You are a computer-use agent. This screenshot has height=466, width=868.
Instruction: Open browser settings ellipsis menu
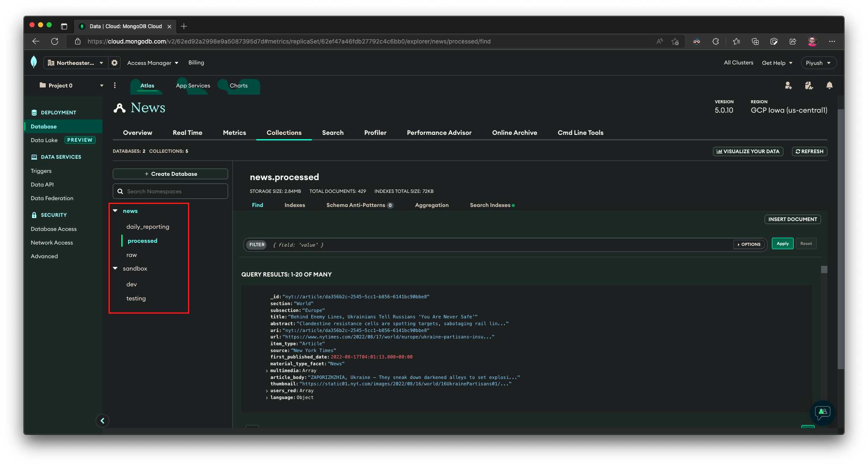832,41
